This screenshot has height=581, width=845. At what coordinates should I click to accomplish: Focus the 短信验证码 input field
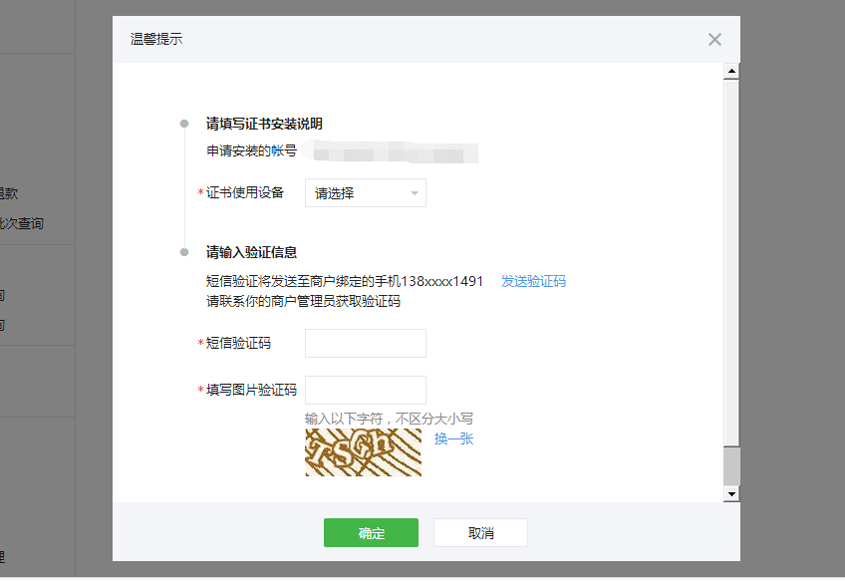pyautogui.click(x=365, y=343)
